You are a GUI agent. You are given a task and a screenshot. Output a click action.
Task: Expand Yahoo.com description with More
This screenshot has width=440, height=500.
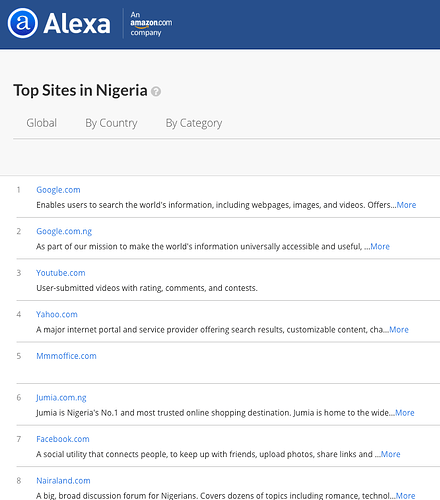point(399,330)
